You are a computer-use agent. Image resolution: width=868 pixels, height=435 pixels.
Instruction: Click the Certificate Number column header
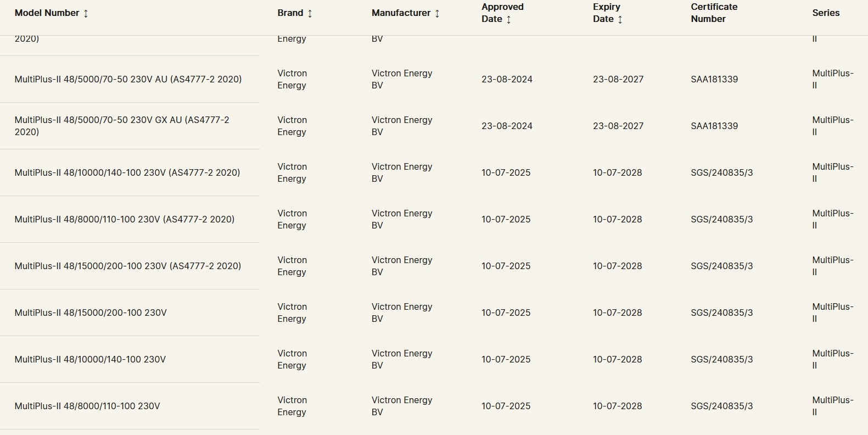pyautogui.click(x=714, y=13)
